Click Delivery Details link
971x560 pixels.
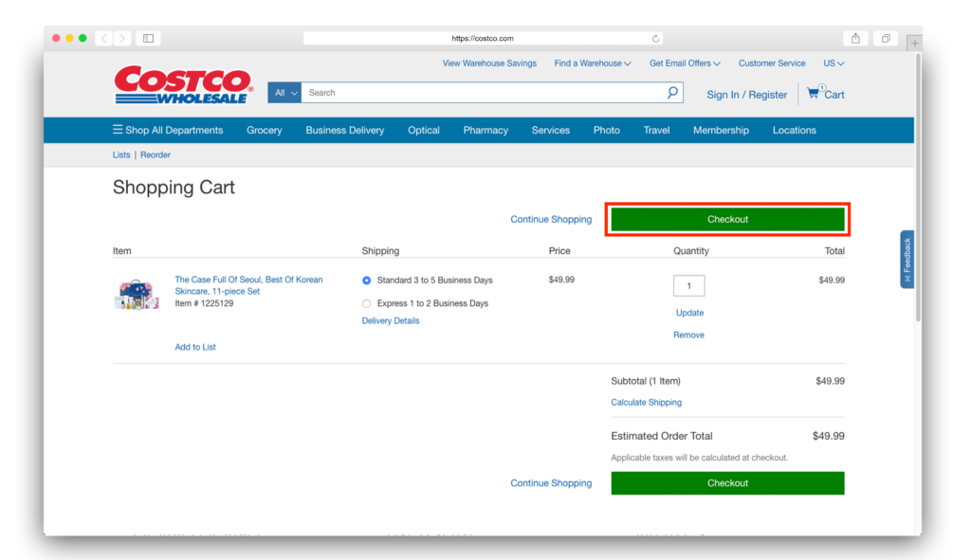coord(391,320)
